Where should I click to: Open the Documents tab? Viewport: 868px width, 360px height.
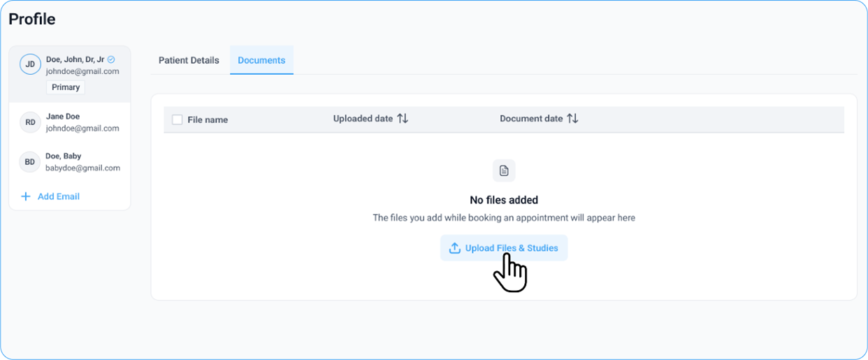pos(261,60)
